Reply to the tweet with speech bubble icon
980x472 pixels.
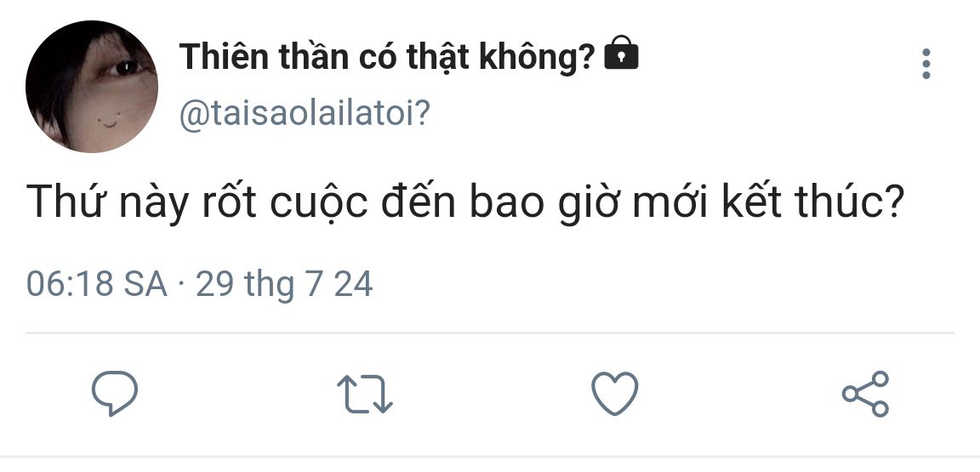(114, 393)
